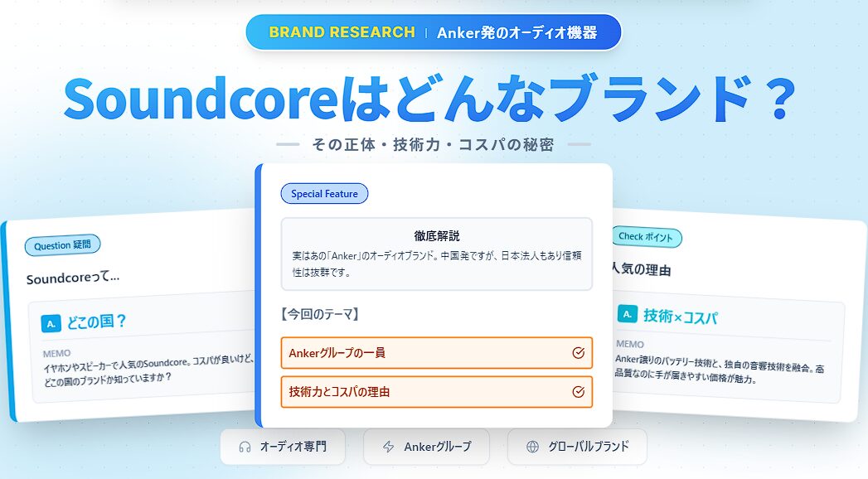868x479 pixels.
Task: Click the Special Feature badge
Action: (324, 194)
